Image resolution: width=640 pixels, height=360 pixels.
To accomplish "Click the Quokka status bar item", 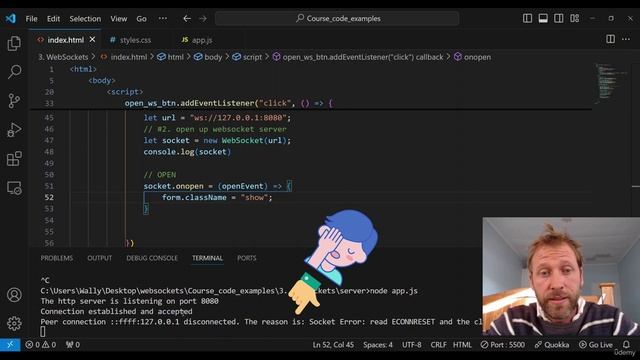I will (551, 345).
